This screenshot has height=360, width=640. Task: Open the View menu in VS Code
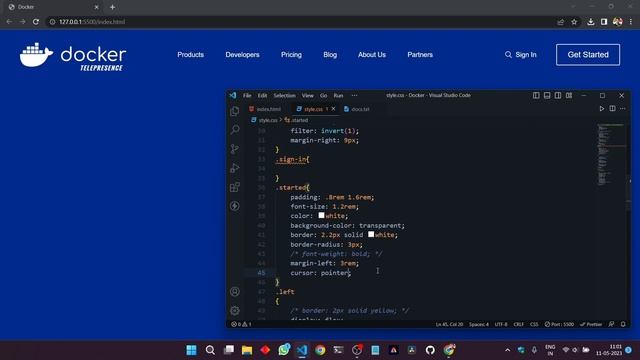click(x=307, y=96)
